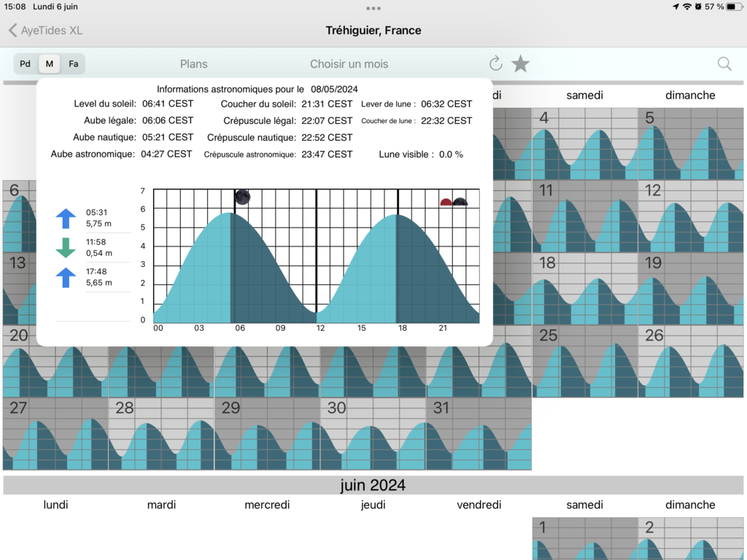The image size is (747, 560).
Task: Open the day 28 tide thumbnail
Action: point(161,433)
